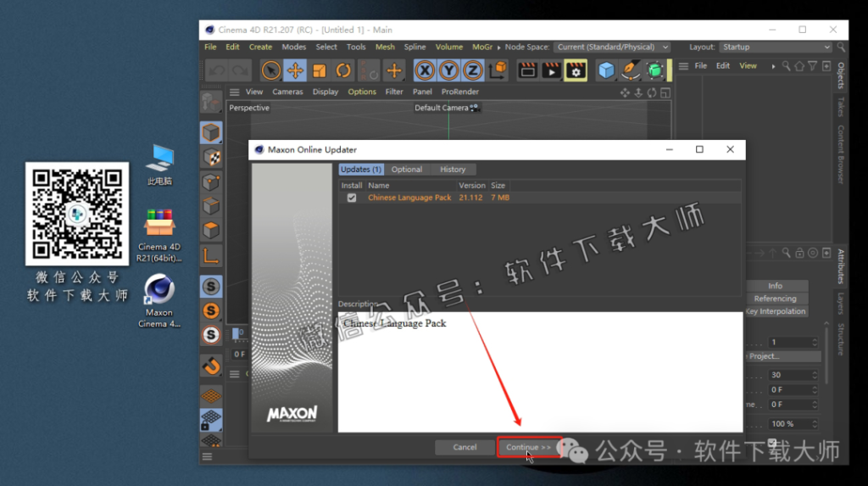Cancel the Maxon Online Updater
868x486 pixels.
click(x=465, y=447)
